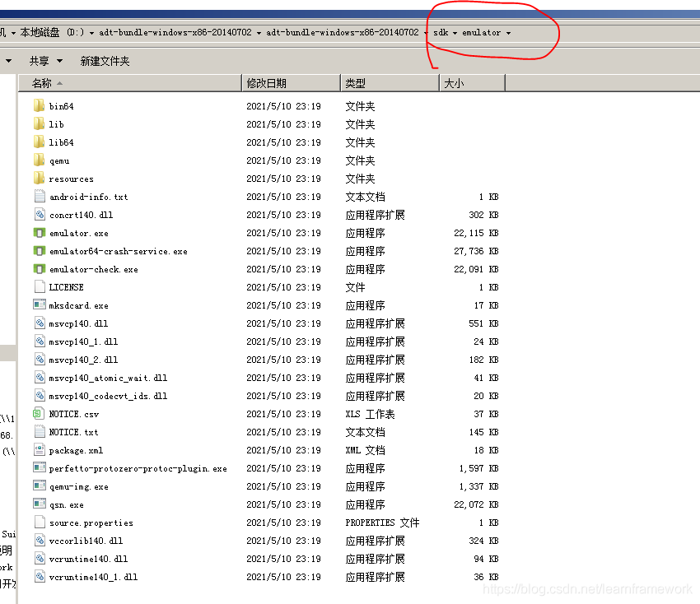Viewport: 700px width, 604px height.
Task: Click size value 22,072 KB
Action: 476,504
